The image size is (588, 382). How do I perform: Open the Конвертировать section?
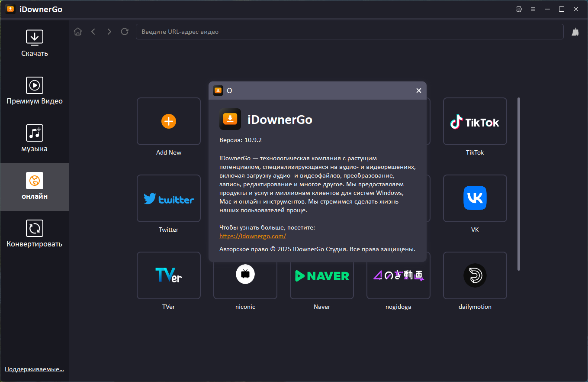point(35,235)
